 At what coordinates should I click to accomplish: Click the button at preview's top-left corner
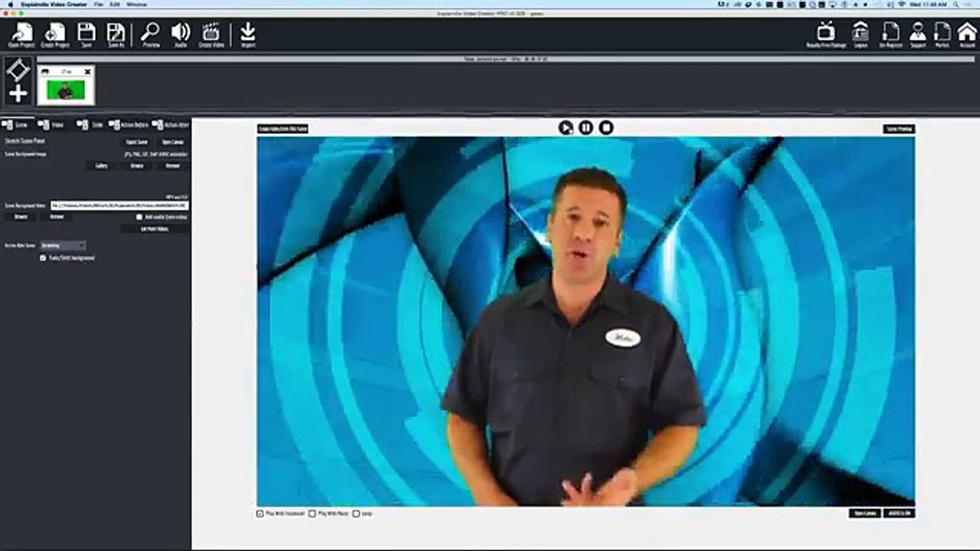pos(283,129)
